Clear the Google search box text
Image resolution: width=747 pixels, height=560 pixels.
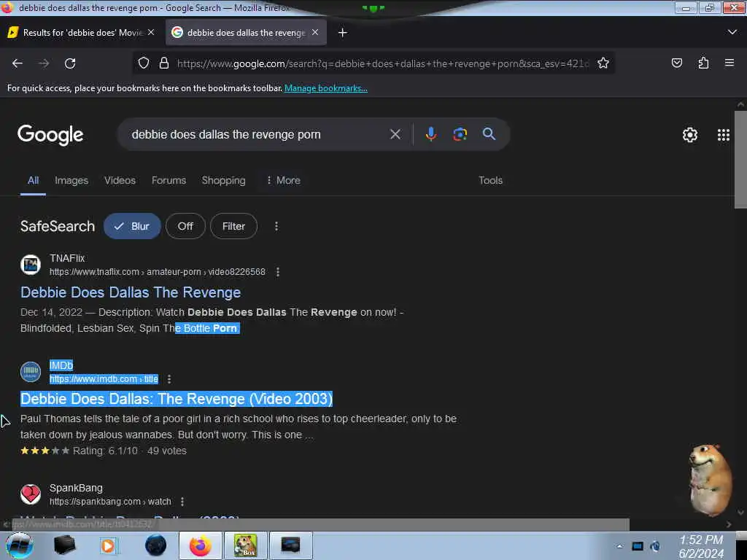pyautogui.click(x=395, y=134)
